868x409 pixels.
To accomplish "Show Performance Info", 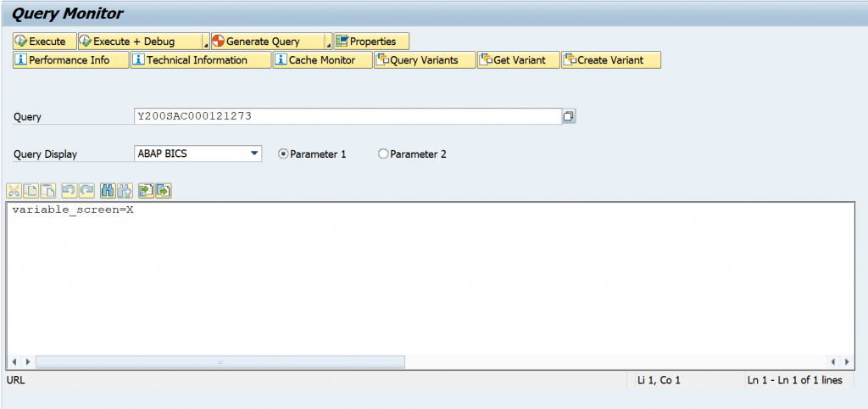I will [70, 60].
